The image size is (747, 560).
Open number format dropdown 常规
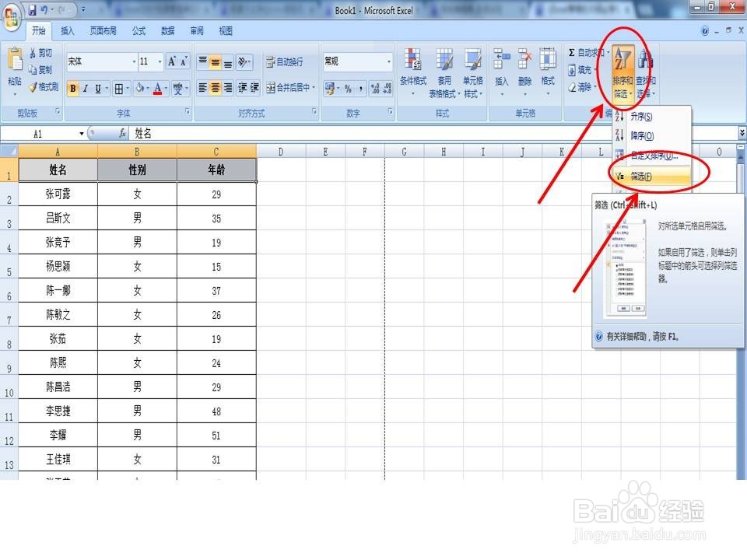coord(389,61)
